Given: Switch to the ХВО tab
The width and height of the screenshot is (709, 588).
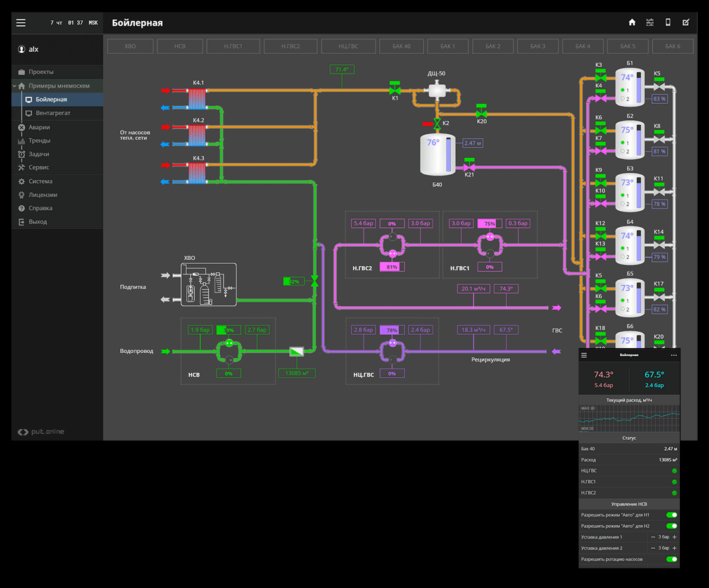Looking at the screenshot, I should tap(130, 46).
